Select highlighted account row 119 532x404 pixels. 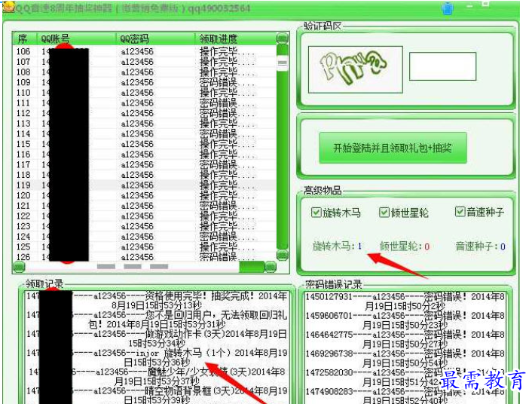pos(145,185)
